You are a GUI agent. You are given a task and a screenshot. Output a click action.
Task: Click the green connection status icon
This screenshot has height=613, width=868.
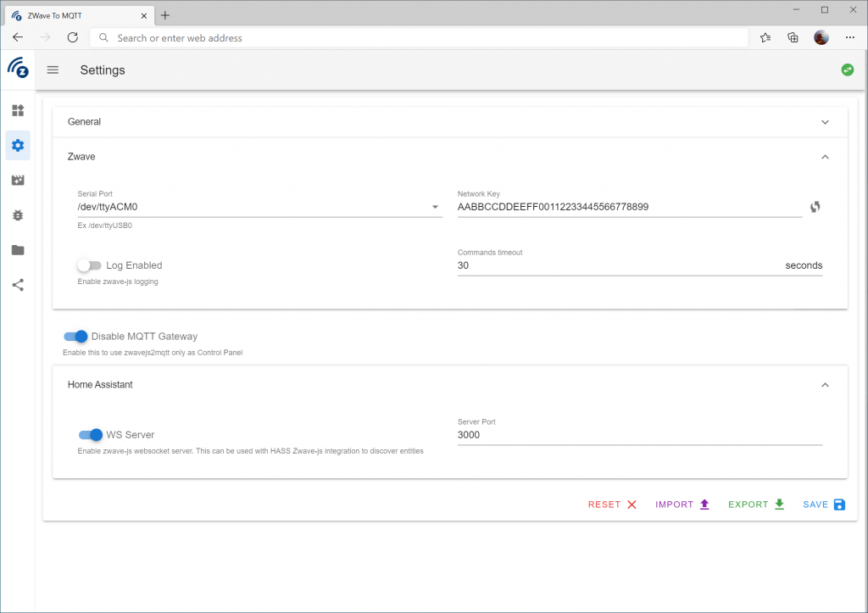tap(847, 70)
